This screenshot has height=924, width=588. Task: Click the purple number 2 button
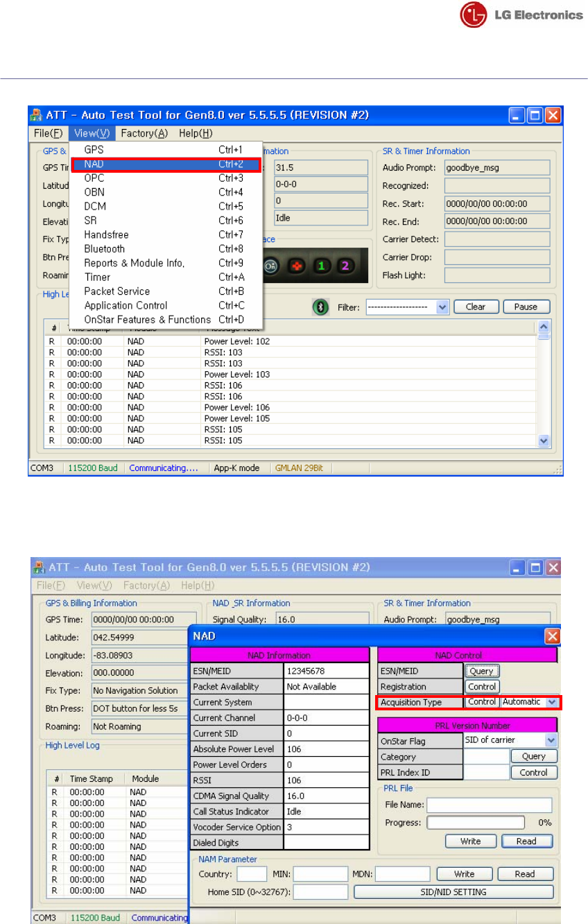click(x=345, y=266)
